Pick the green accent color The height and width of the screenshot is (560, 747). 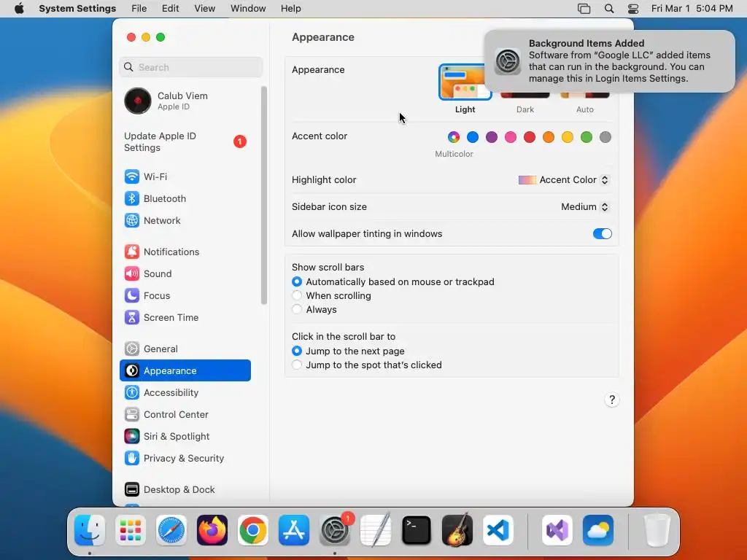[x=587, y=138]
